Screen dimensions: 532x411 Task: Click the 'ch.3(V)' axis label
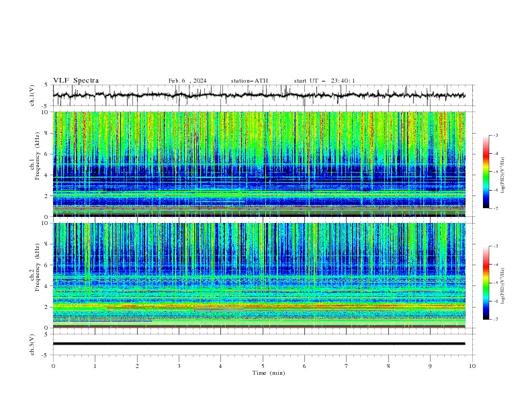[x=32, y=345]
